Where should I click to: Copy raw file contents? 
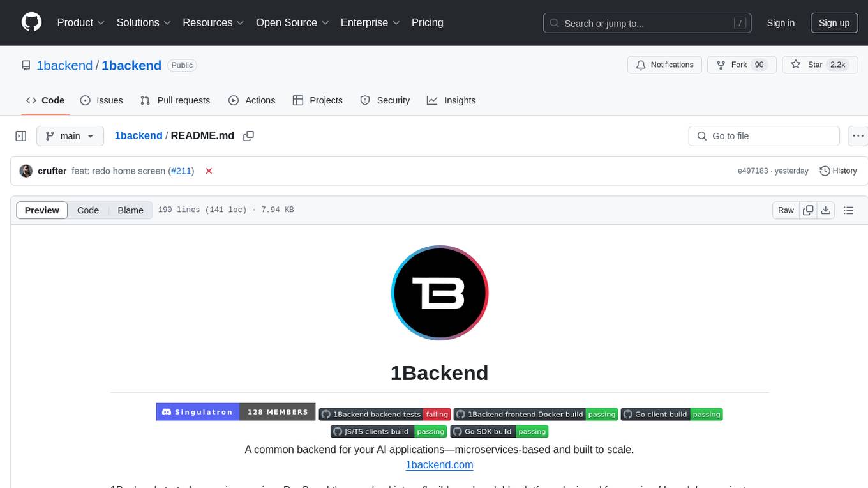(x=808, y=210)
